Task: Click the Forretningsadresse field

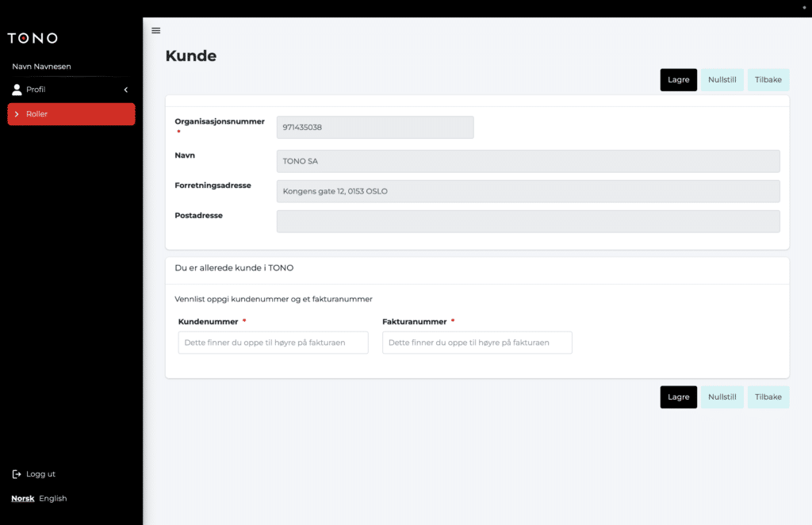Action: tap(528, 191)
